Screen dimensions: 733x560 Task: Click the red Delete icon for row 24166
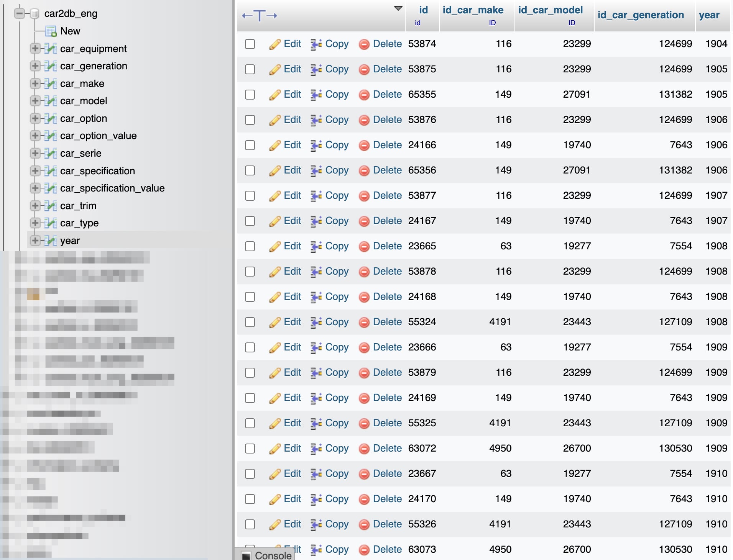tap(364, 145)
